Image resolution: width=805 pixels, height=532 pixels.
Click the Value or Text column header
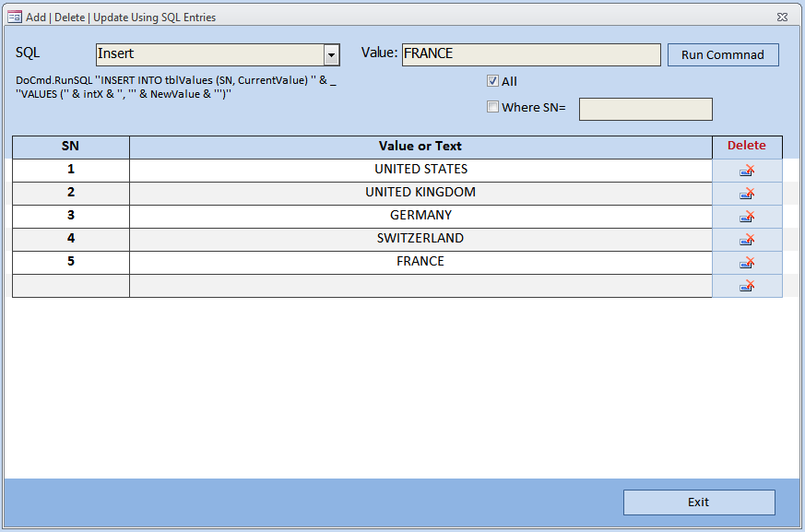click(420, 147)
